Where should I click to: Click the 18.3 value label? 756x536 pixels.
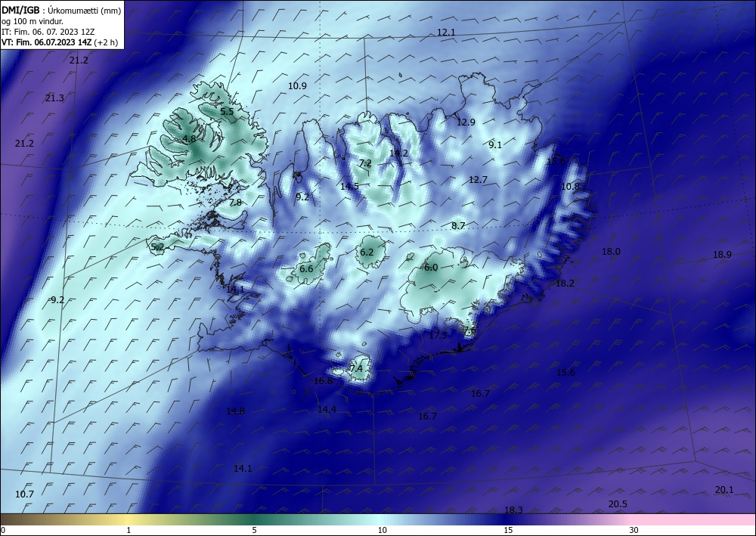pos(513,510)
